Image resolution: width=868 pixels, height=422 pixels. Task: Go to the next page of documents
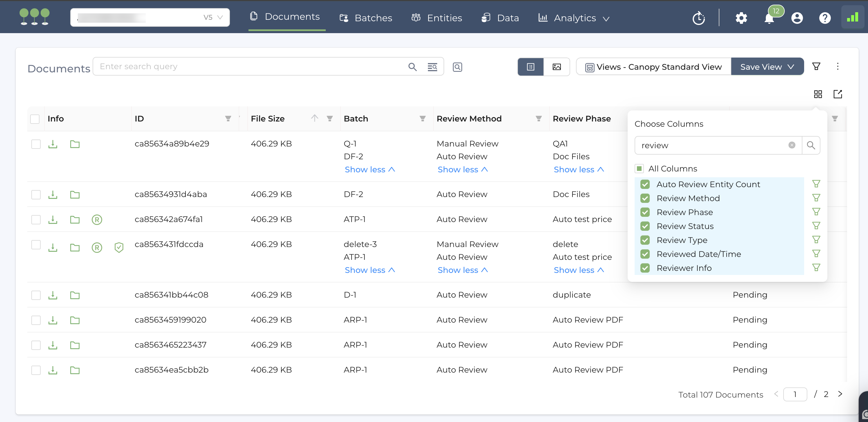point(840,394)
